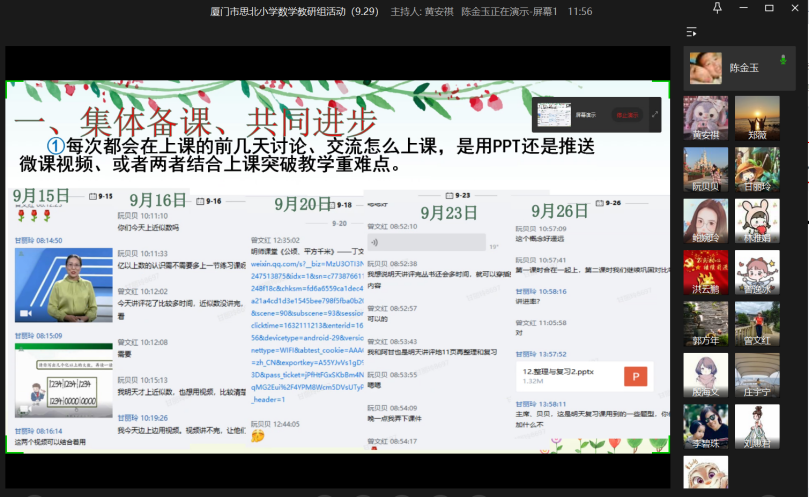Click 陈金玉's green microphone icon

tap(783, 62)
